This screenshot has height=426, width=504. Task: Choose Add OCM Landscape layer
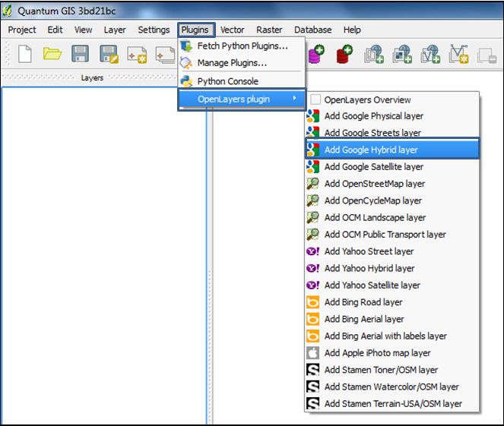(392, 217)
